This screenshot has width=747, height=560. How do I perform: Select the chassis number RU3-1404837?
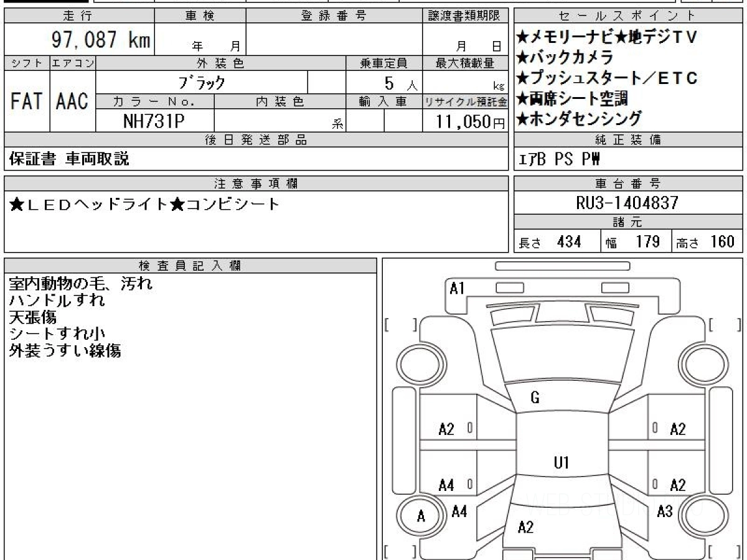coord(628,202)
